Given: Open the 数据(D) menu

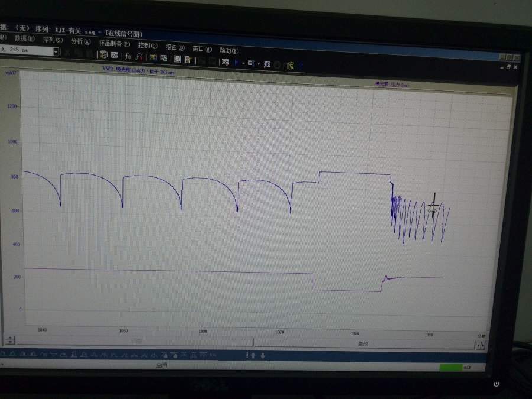Looking at the screenshot, I should coord(24,38).
